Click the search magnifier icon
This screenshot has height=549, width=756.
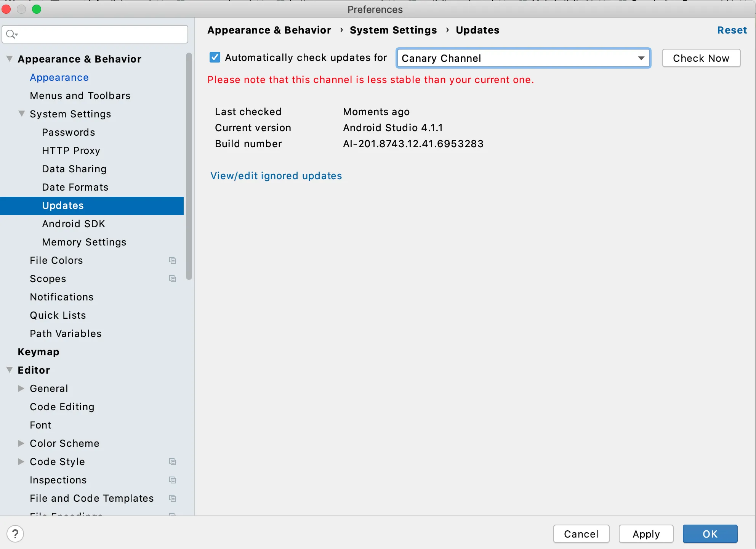[x=11, y=34]
